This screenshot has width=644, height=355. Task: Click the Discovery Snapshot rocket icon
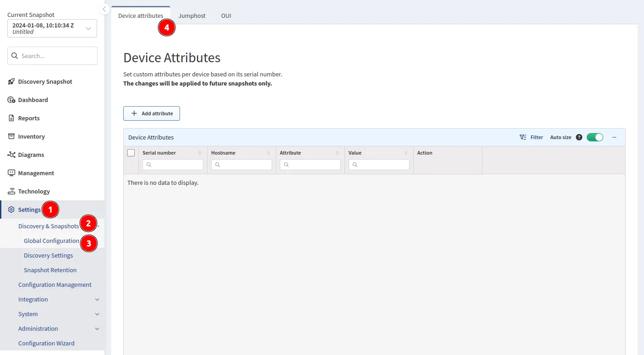(x=11, y=81)
